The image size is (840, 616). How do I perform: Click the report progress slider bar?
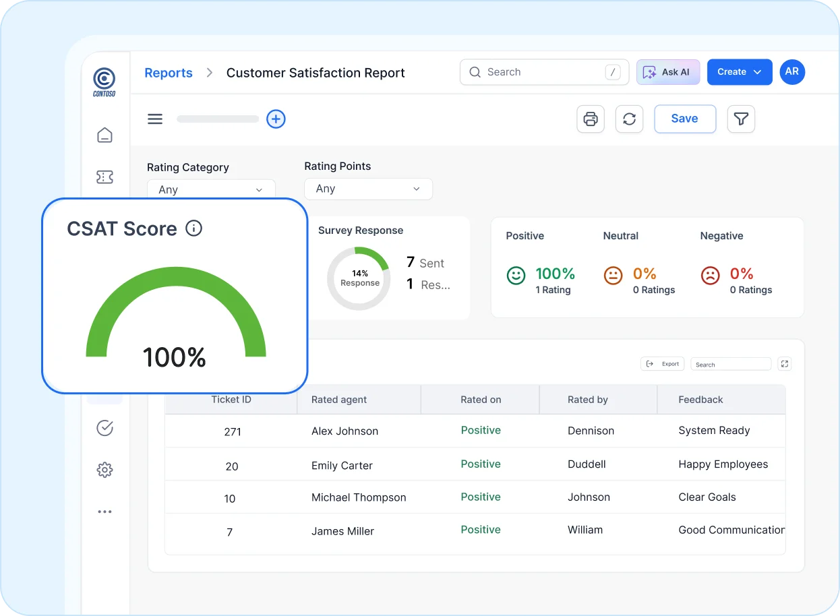point(217,119)
